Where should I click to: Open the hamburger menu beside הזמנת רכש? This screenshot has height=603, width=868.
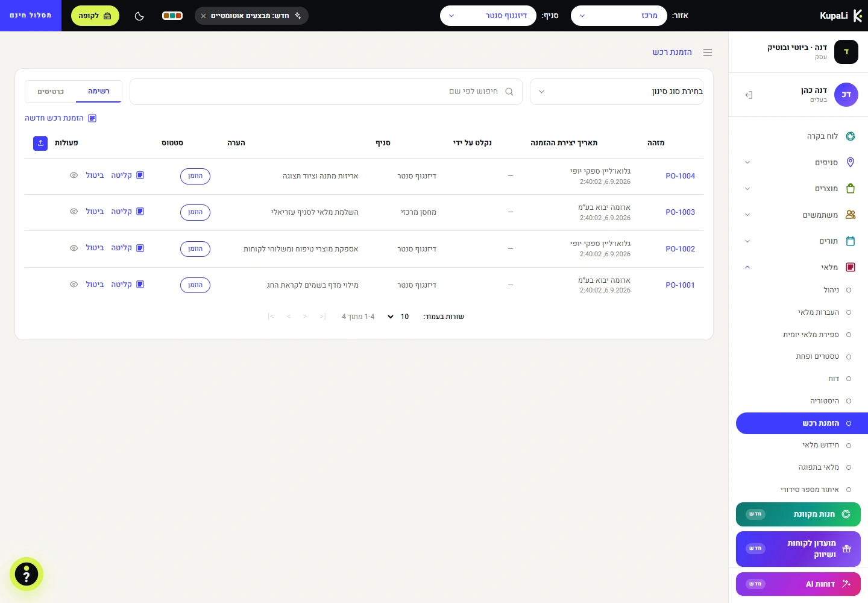pos(708,52)
